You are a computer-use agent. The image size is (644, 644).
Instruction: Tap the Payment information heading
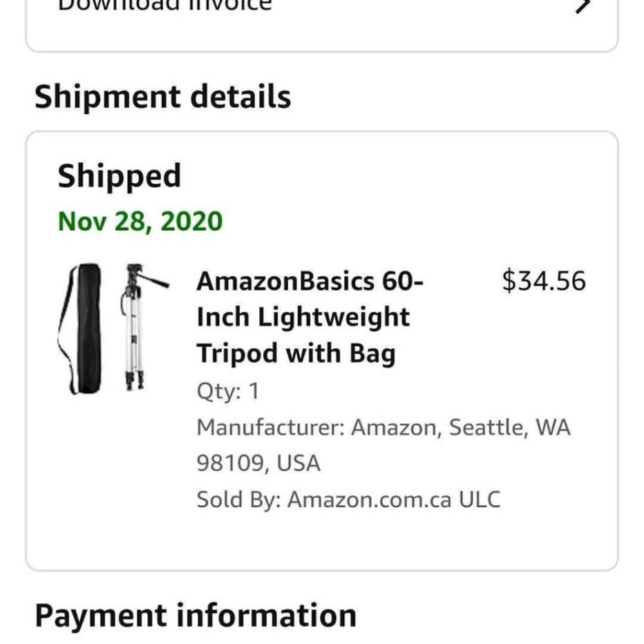point(196,615)
